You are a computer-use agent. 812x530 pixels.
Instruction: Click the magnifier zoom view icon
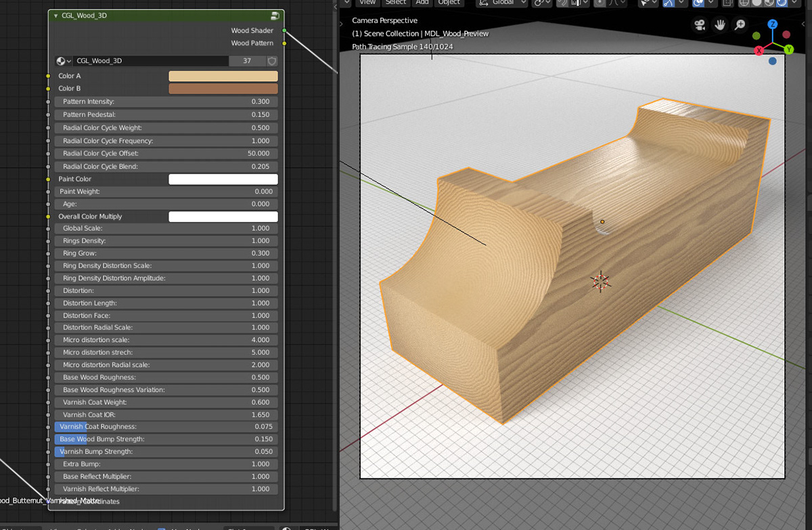coord(740,25)
